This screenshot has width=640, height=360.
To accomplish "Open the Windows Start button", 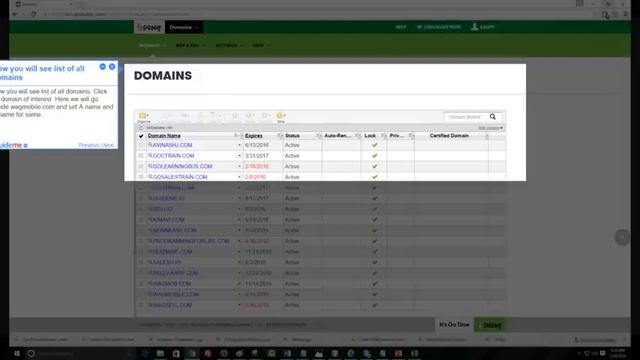I will pos(17,353).
